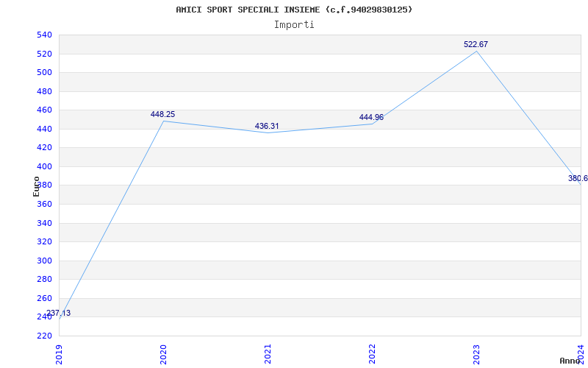This screenshot has width=588, height=368.
Task: Select the 237.13 data label
Action: [x=59, y=313]
